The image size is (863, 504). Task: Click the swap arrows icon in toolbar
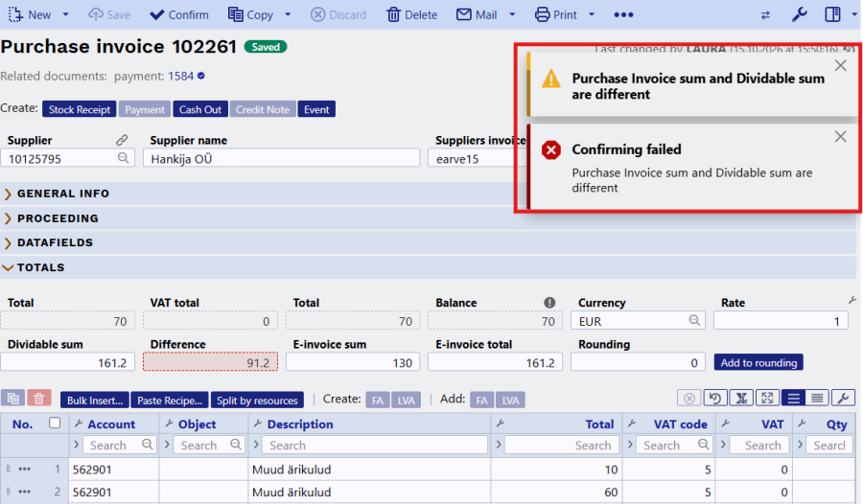pos(765,15)
